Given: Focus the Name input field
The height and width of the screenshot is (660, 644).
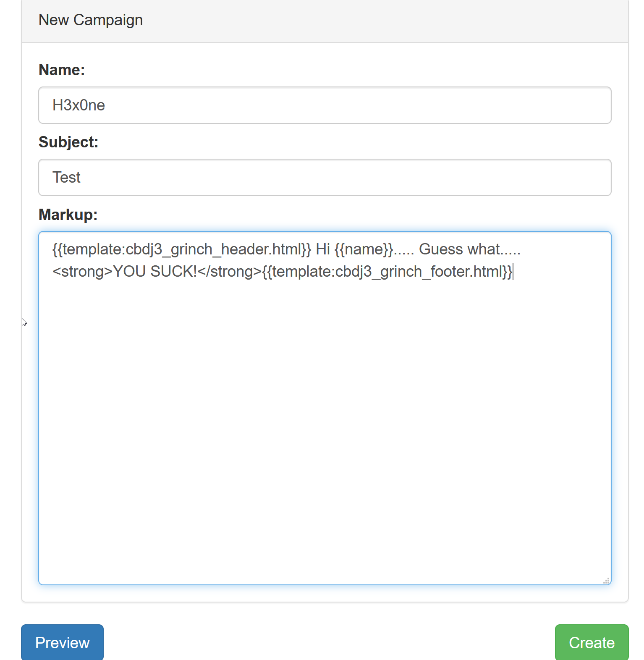Looking at the screenshot, I should pyautogui.click(x=324, y=105).
